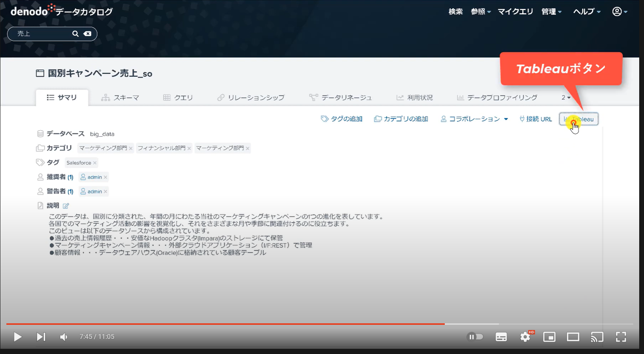Click the Tableau button
644x354 pixels.
click(x=579, y=119)
